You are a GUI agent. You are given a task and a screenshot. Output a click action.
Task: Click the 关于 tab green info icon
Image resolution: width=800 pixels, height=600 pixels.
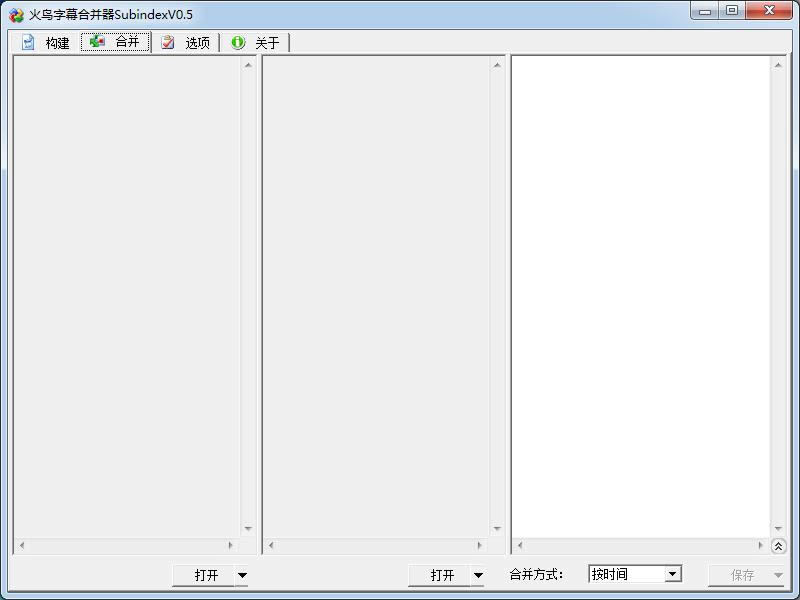pos(238,42)
